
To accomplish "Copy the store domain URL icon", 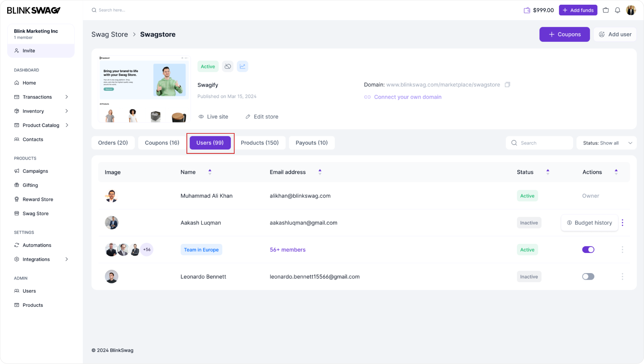I will pyautogui.click(x=507, y=85).
